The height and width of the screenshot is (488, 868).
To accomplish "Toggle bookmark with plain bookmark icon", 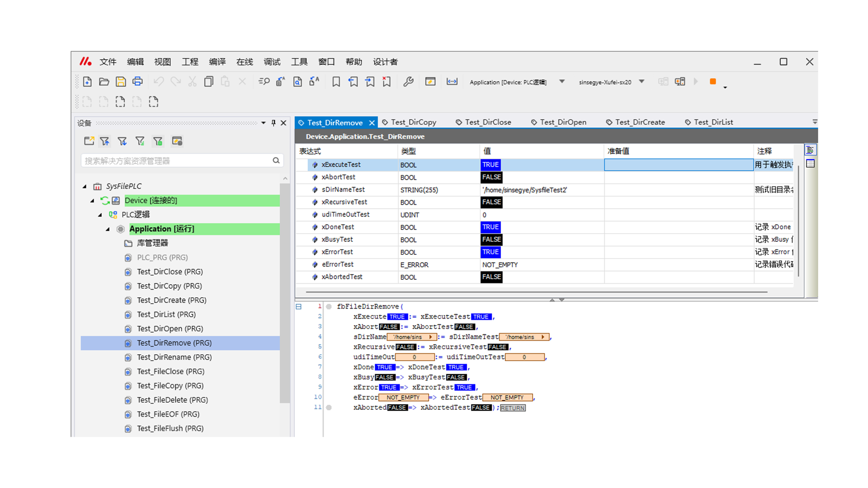I will 336,82.
